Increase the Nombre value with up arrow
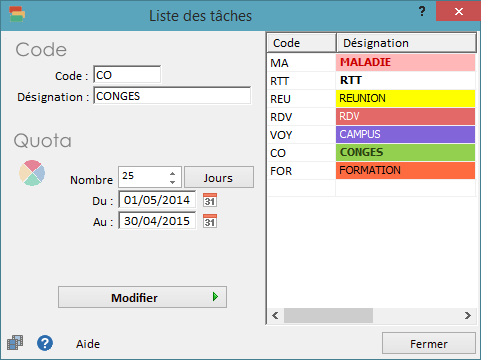Image resolution: width=481 pixels, height=360 pixels. [x=172, y=174]
